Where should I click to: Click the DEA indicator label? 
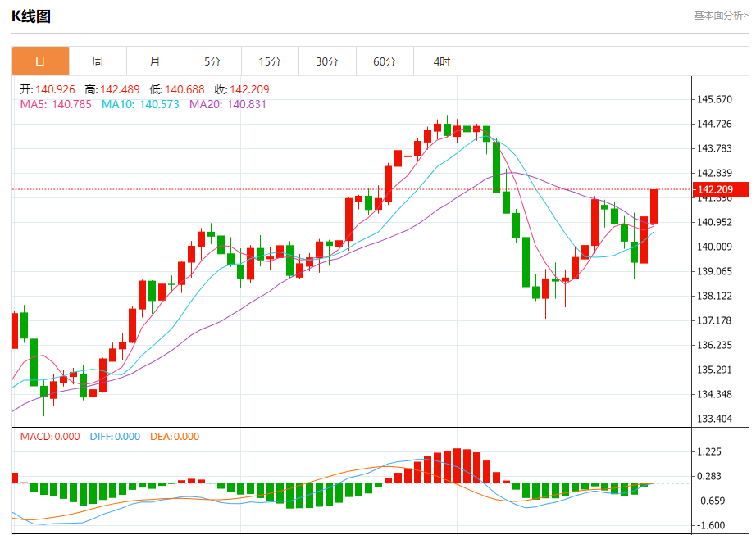pyautogui.click(x=175, y=437)
